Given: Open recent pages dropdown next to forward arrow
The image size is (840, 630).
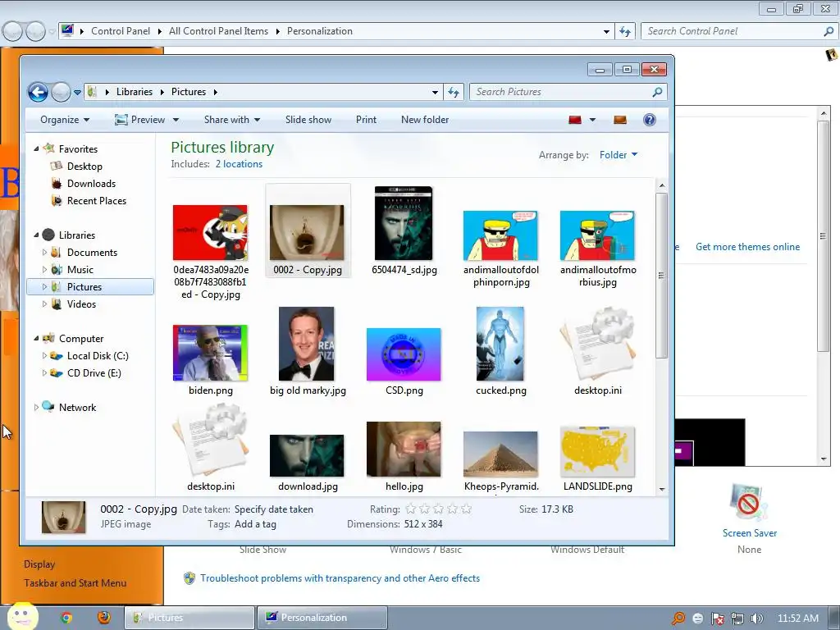Looking at the screenshot, I should click(77, 92).
